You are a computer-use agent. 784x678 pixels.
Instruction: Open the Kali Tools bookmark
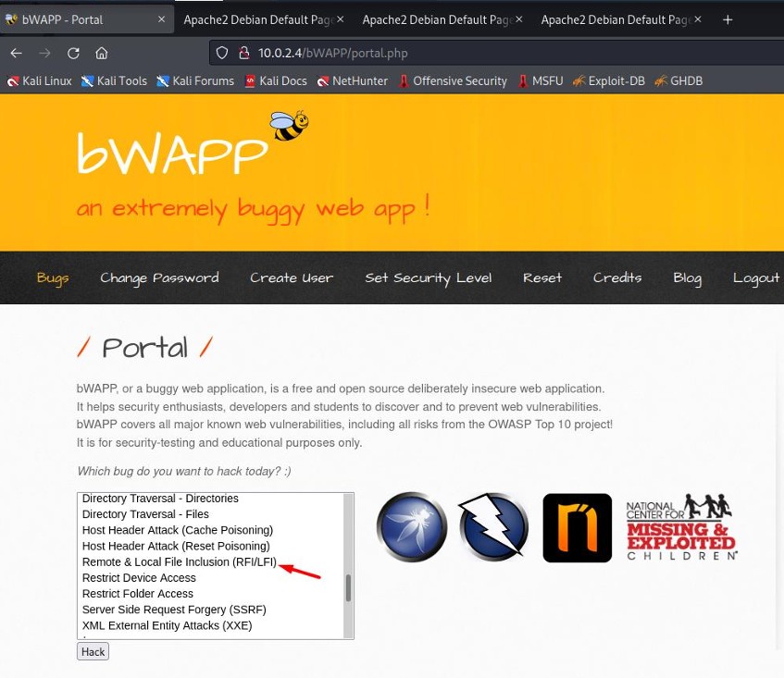click(x=114, y=81)
